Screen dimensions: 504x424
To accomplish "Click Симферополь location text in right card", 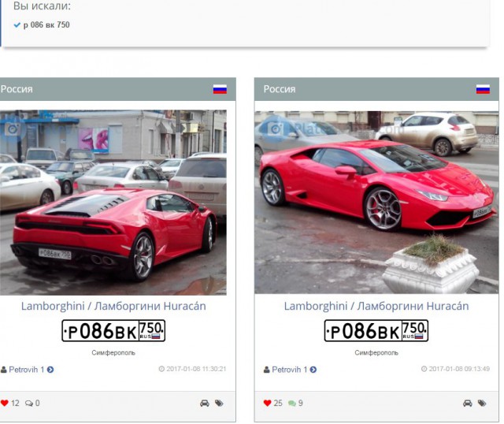I will [x=376, y=353].
